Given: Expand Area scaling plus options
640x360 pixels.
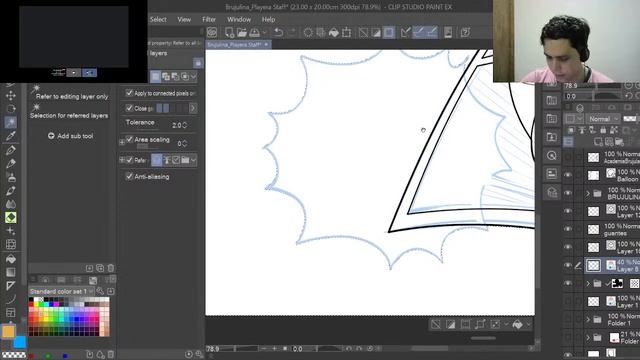Looking at the screenshot, I should [122, 142].
